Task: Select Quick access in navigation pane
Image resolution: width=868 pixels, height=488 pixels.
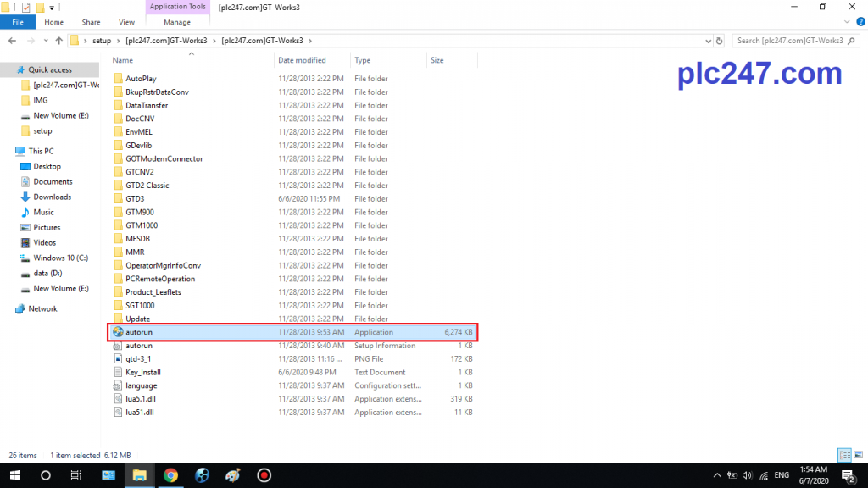Action: (50, 69)
